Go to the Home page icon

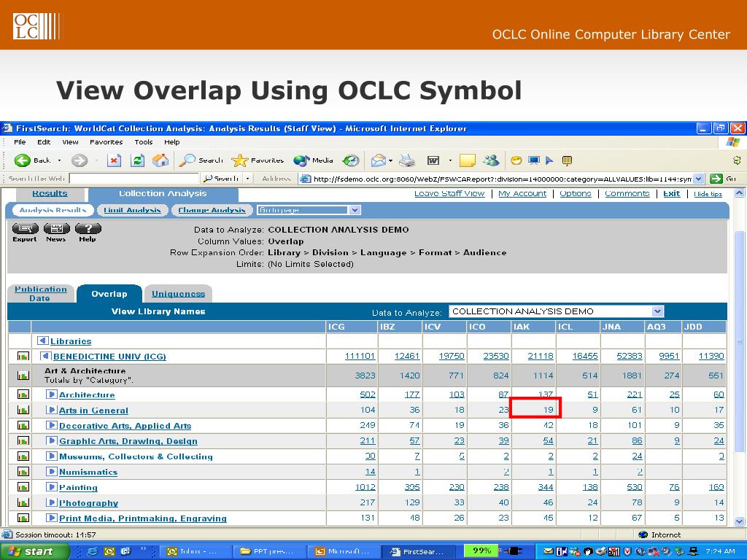click(160, 160)
